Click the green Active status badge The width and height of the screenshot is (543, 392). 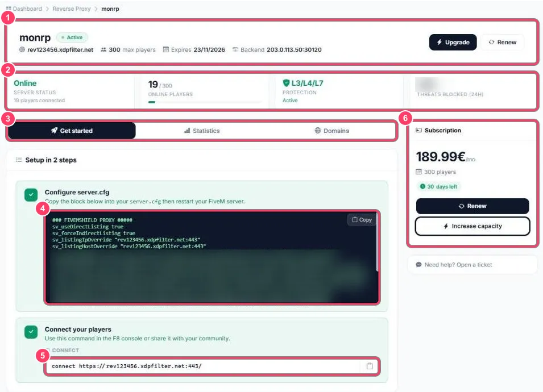(x=72, y=37)
